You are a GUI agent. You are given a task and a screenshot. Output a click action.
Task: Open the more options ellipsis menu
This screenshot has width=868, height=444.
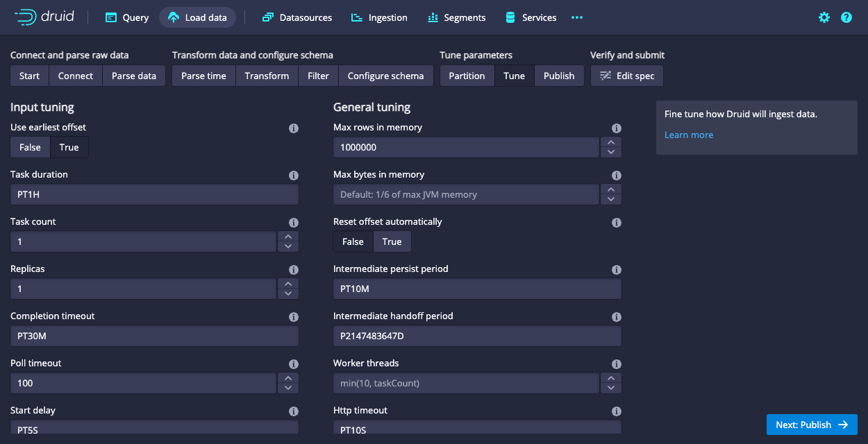576,17
